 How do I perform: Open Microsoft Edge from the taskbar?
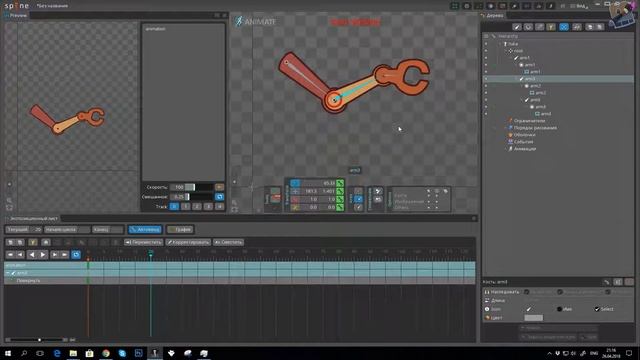tap(57, 353)
